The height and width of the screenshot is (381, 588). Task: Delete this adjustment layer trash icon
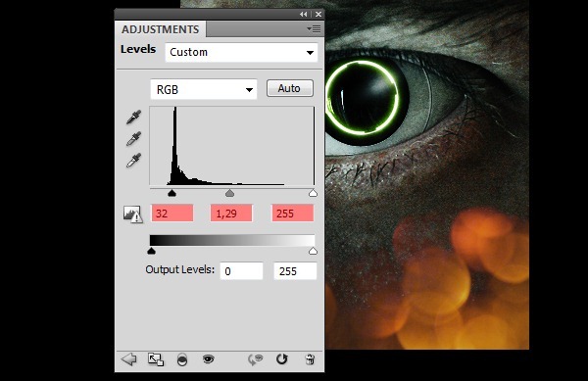pyautogui.click(x=310, y=359)
